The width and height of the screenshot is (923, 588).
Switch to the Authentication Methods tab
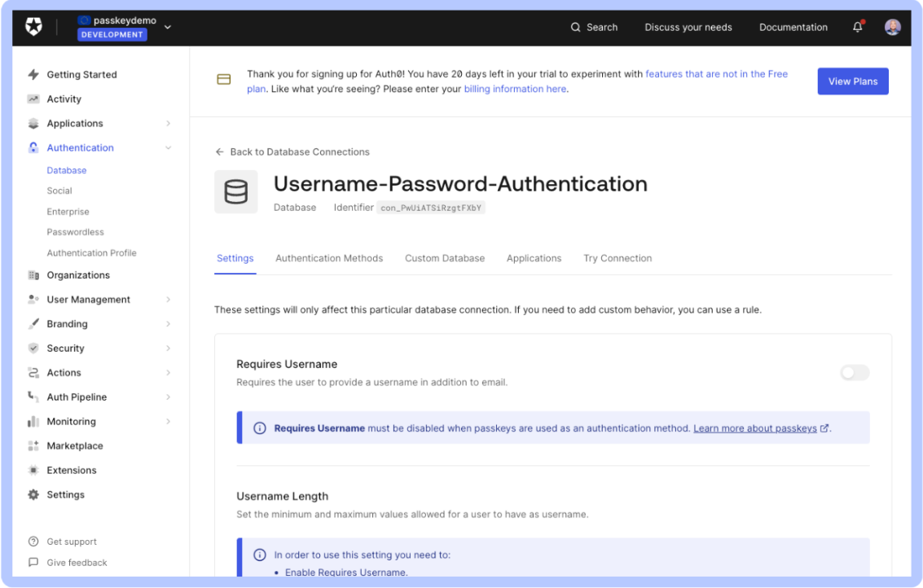329,258
